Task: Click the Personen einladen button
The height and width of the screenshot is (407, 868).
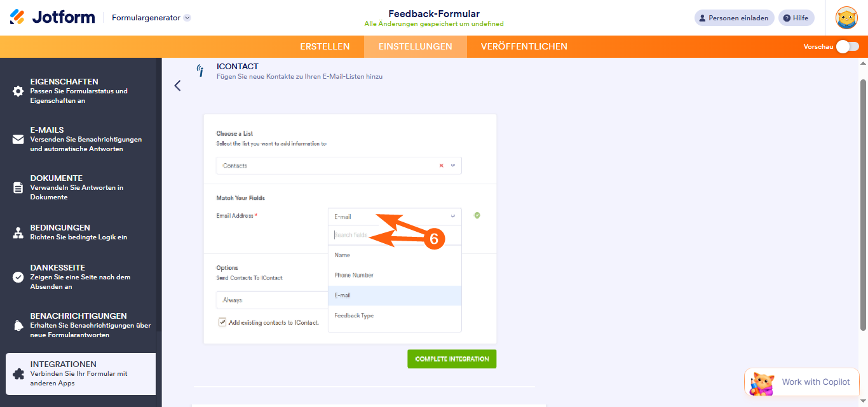Action: coord(734,18)
